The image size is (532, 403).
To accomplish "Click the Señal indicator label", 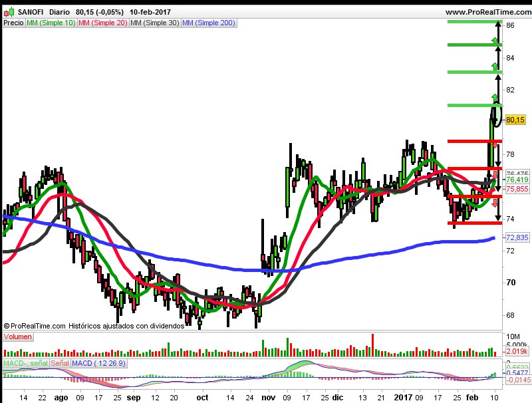I will coord(60,363).
